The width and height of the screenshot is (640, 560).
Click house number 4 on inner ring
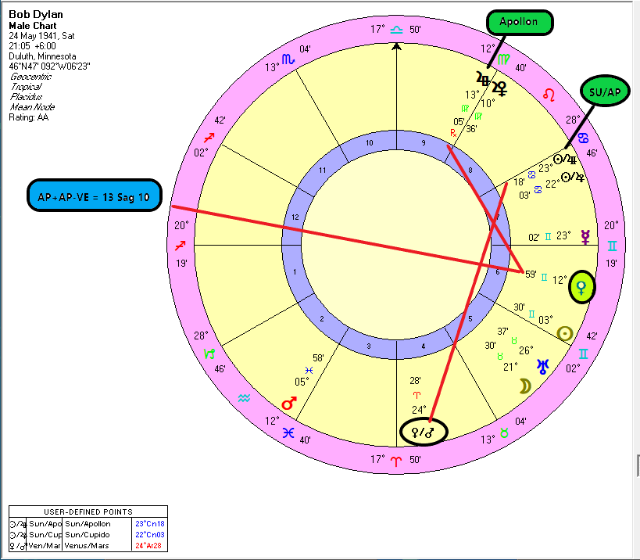point(423,346)
